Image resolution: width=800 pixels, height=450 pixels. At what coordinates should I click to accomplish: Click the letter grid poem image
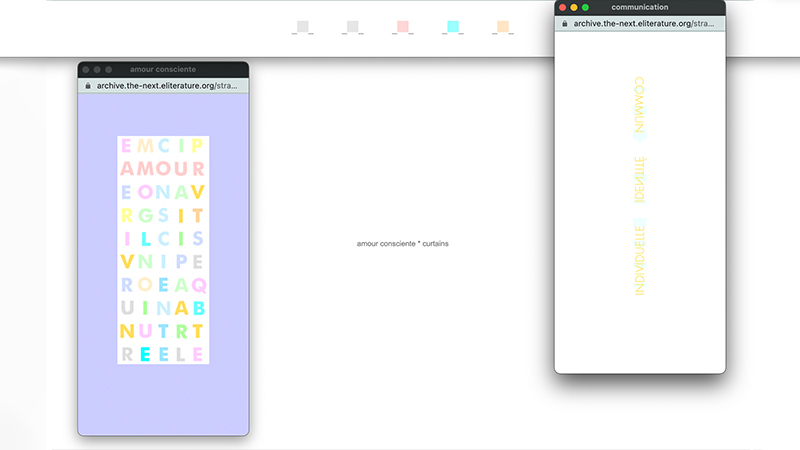click(163, 250)
